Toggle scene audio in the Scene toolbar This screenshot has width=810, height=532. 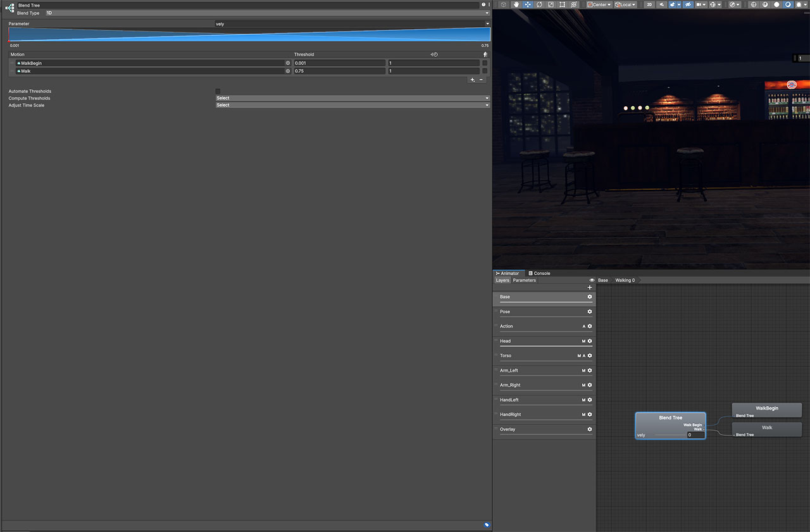click(x=661, y=4)
